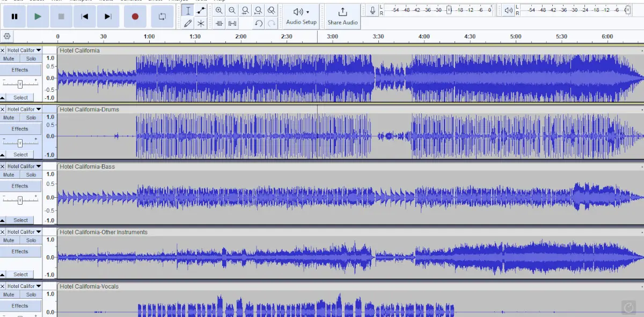This screenshot has width=644, height=317.
Task: Skip to end of project
Action: 108,17
